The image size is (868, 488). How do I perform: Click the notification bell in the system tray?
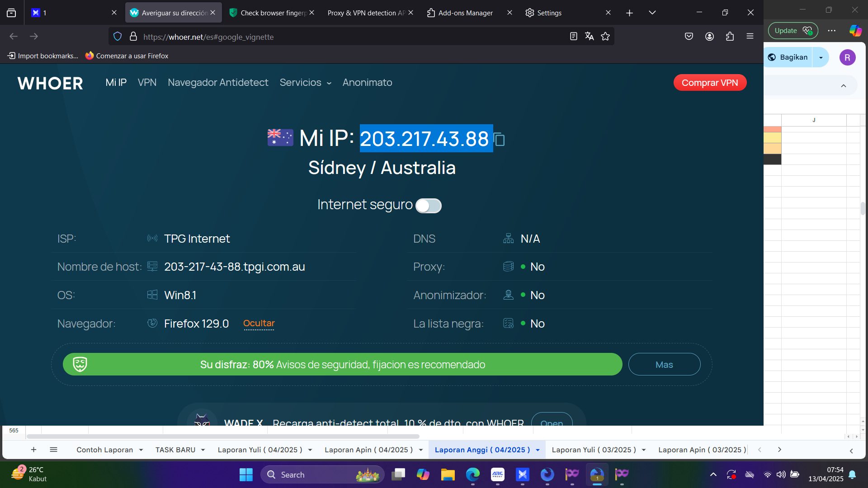coord(852,474)
